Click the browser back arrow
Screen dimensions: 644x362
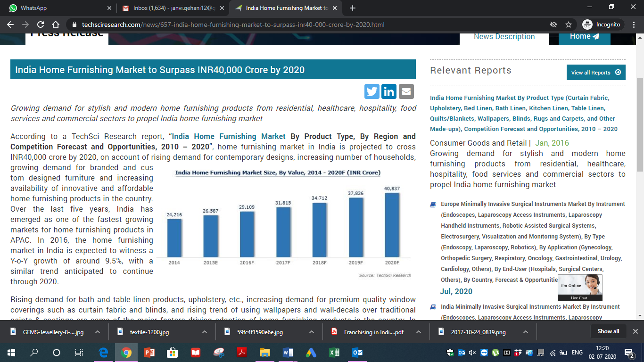point(10,25)
